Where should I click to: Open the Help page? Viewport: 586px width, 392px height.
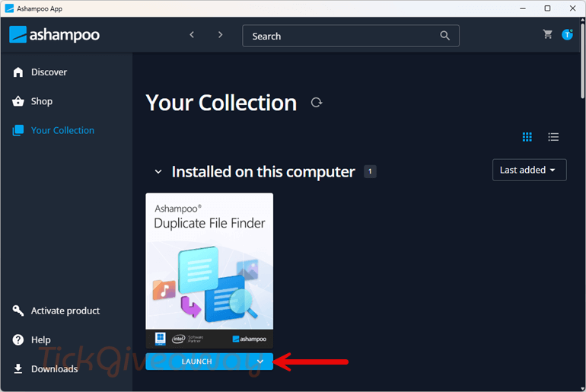click(x=41, y=339)
